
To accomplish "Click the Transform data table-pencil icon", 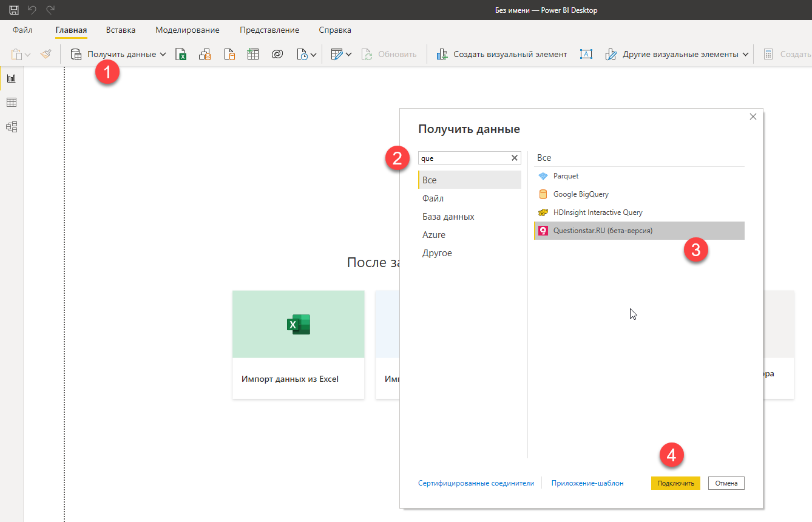I will (x=337, y=54).
